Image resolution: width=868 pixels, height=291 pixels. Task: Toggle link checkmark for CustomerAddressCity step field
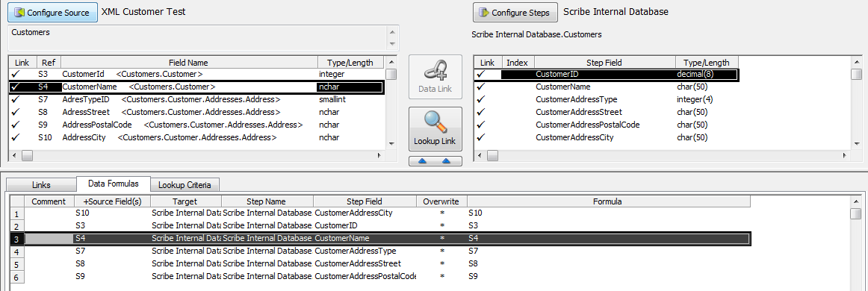480,137
